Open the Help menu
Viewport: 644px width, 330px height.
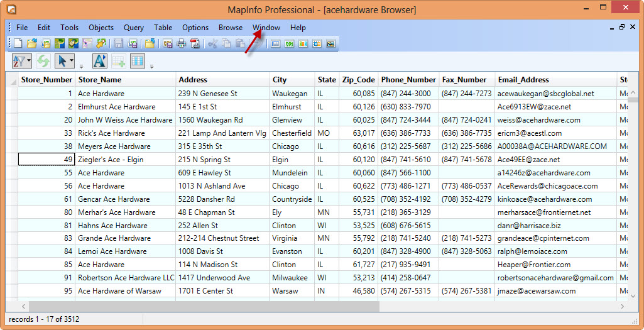click(298, 28)
